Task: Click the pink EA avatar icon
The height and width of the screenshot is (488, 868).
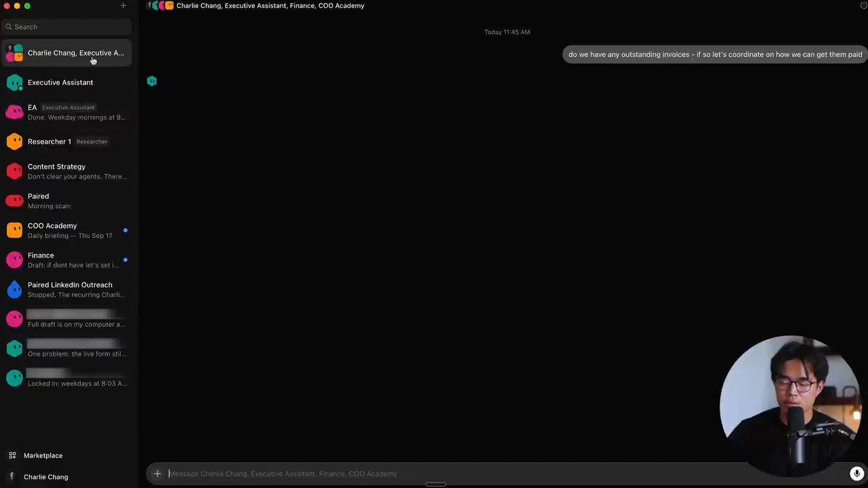Action: tap(14, 112)
